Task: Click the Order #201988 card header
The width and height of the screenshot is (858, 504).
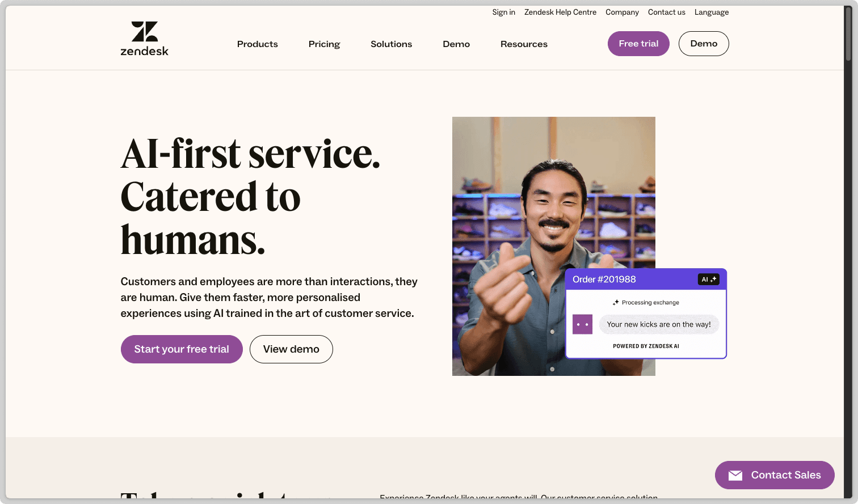Action: point(646,279)
